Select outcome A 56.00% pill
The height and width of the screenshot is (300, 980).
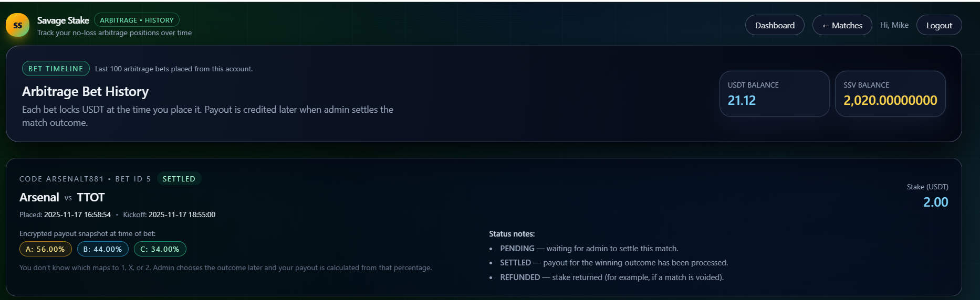45,249
